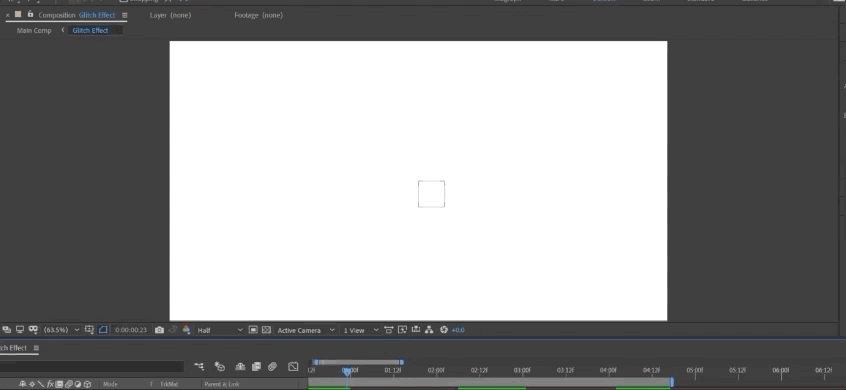This screenshot has width=846, height=390.
Task: Switch to the Footage (none) tab
Action: click(x=258, y=15)
